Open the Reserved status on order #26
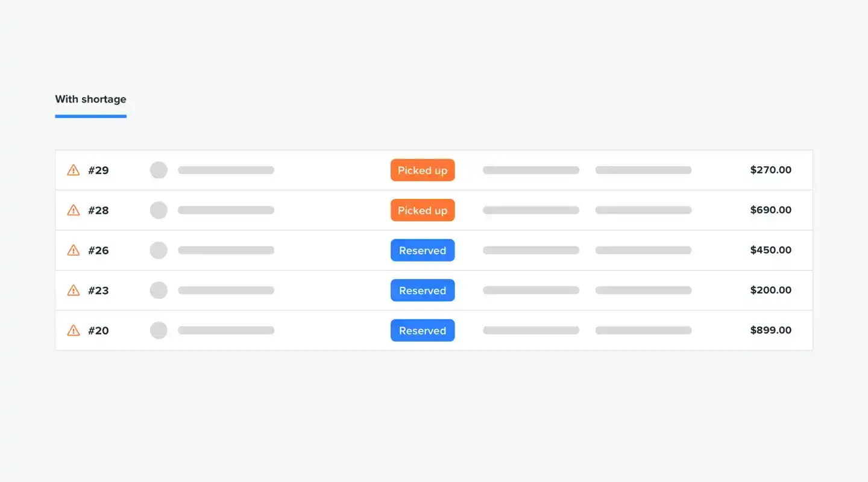Image resolution: width=868 pixels, height=482 pixels. (x=423, y=250)
